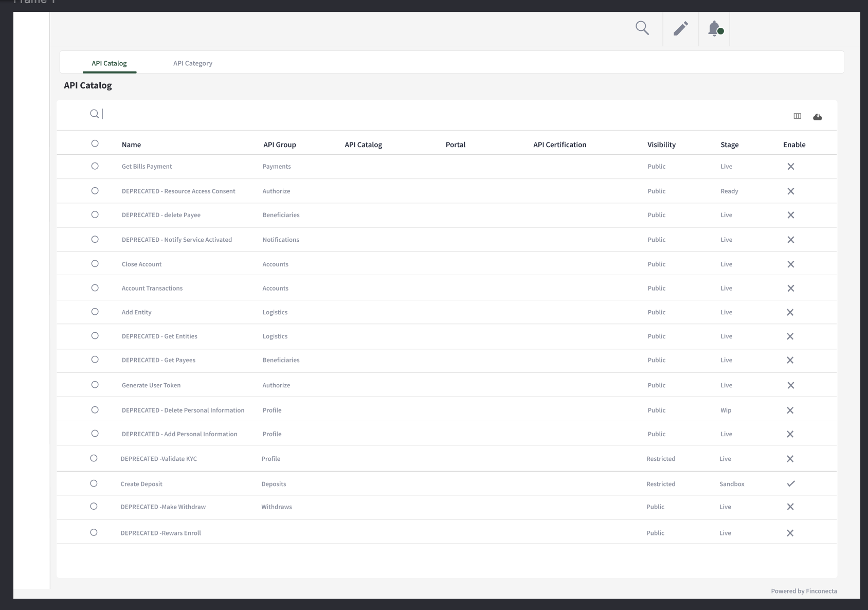Viewport: 868px width, 610px height.
Task: Switch to the API Catalog tab
Action: tap(109, 63)
